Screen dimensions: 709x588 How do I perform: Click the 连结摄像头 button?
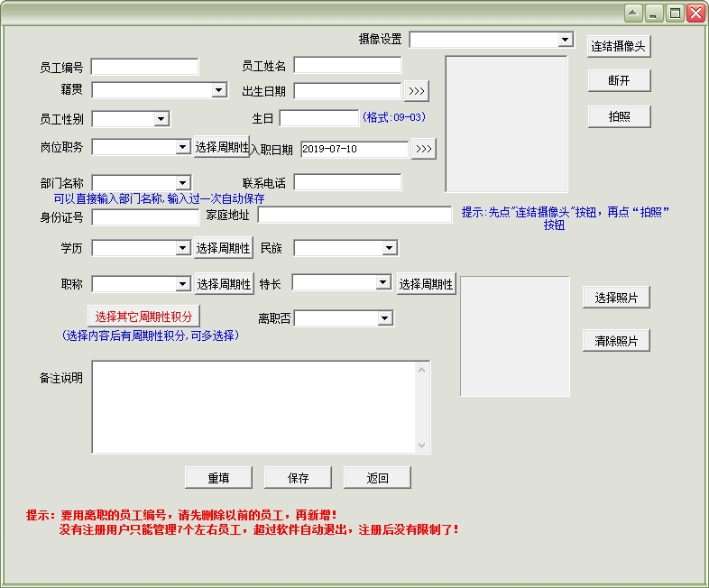(619, 46)
